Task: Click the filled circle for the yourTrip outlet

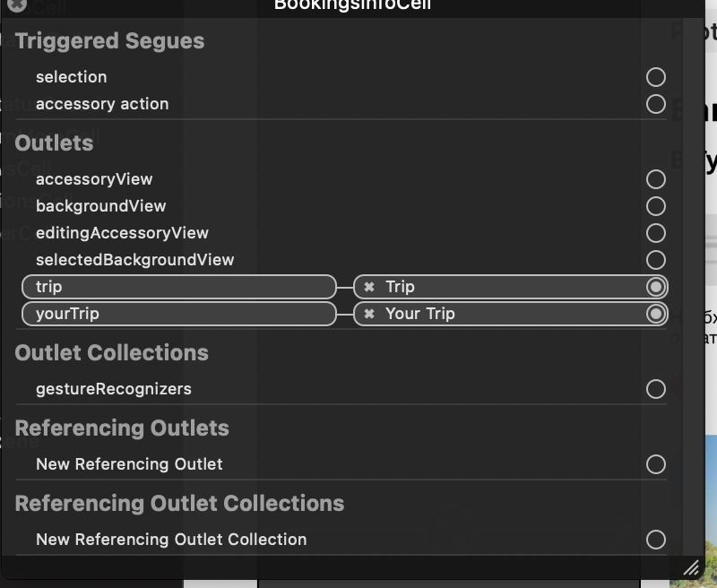Action: (656, 314)
